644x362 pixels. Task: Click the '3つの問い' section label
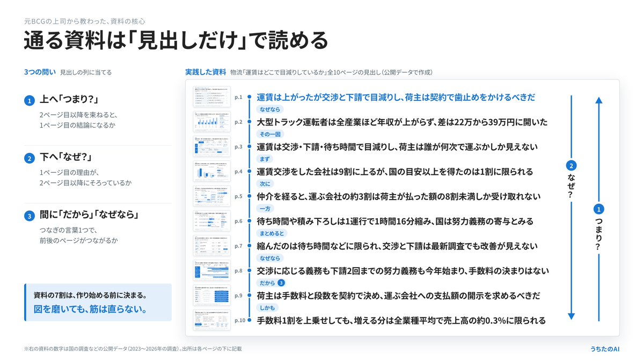pos(39,72)
